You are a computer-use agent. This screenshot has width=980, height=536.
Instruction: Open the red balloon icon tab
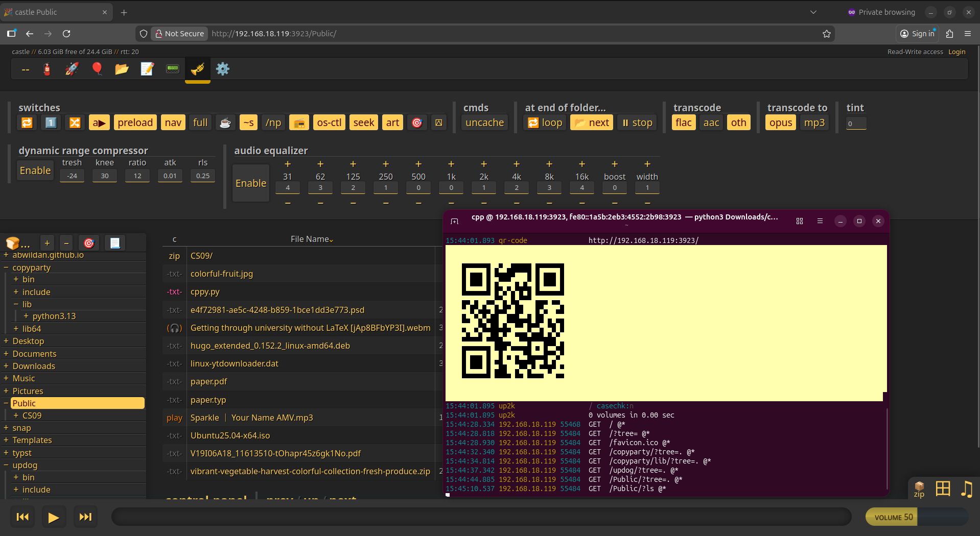tap(97, 69)
